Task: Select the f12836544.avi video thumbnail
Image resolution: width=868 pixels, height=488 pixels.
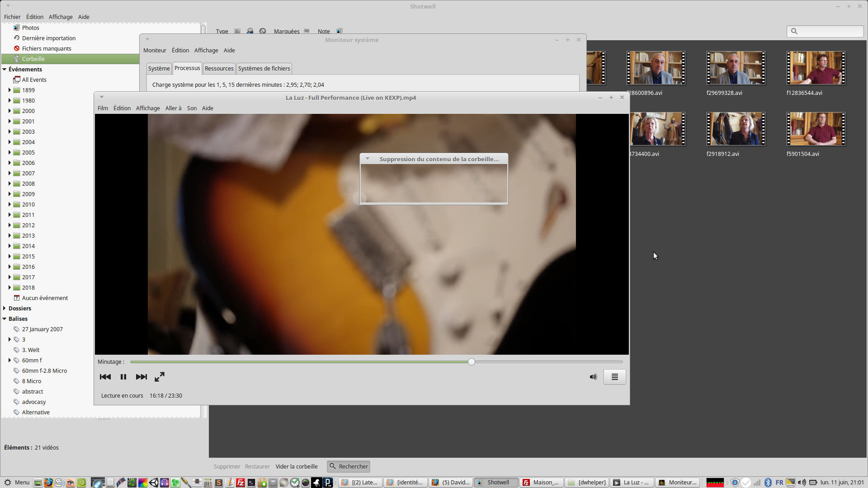Action: click(x=816, y=68)
